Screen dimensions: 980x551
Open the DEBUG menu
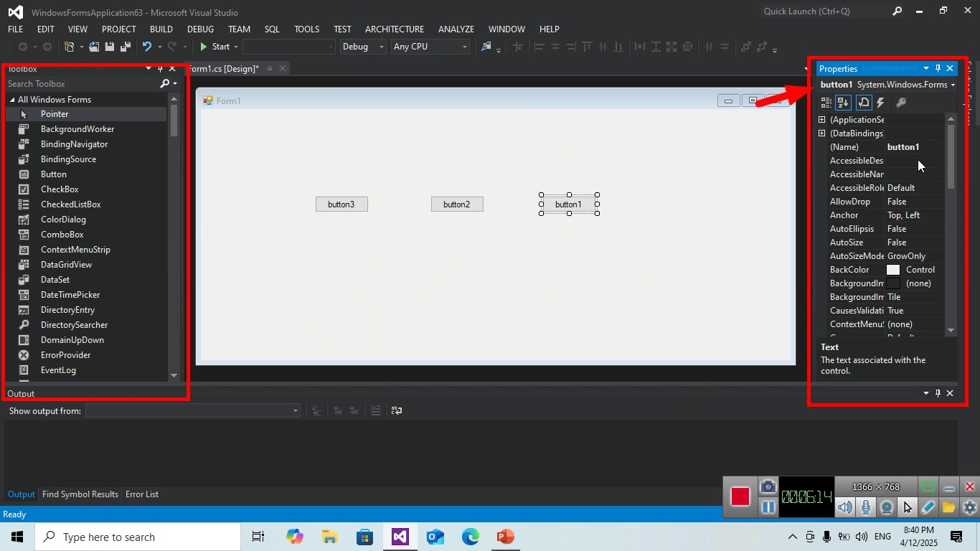(x=200, y=29)
